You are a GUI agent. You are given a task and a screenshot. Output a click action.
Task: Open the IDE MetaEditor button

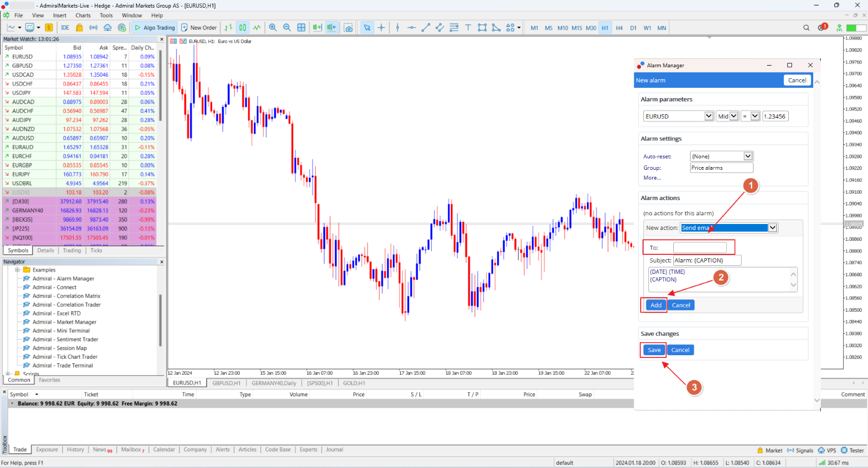[x=65, y=28]
